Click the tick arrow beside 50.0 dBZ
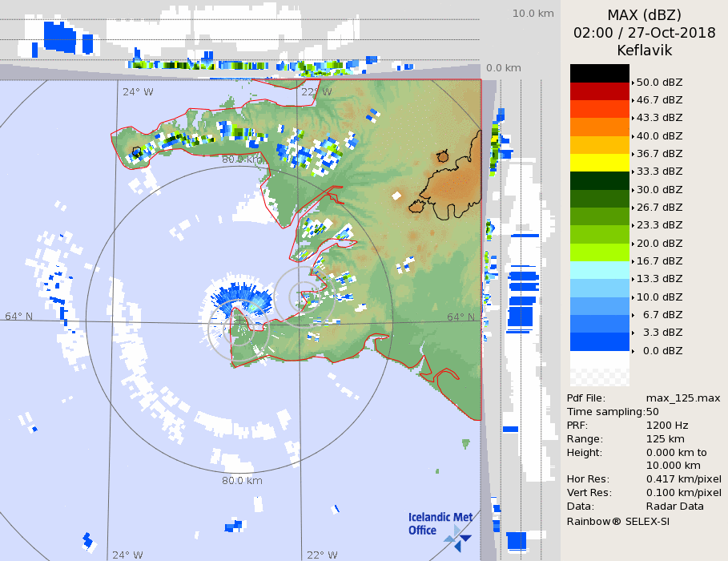This screenshot has width=728, height=561. point(633,83)
